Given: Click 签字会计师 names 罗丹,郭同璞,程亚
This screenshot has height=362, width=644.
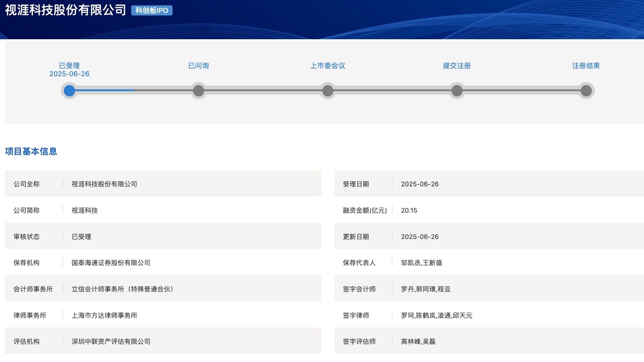Looking at the screenshot, I should (x=426, y=289).
